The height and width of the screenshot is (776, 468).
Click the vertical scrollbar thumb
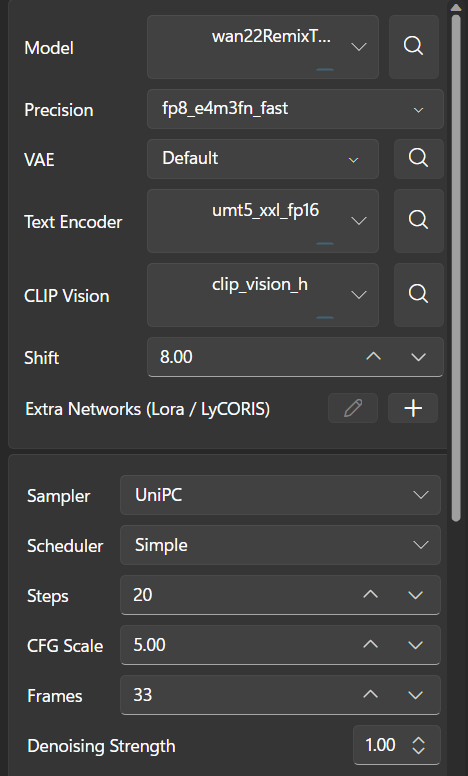click(x=456, y=267)
